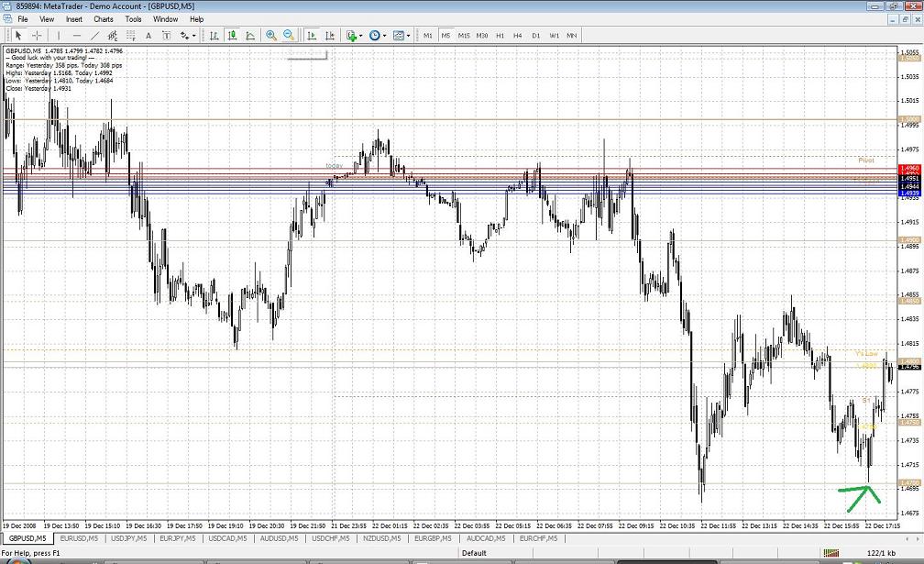Select the text 'A' tool
Image resolution: width=924 pixels, height=564 pixels.
tap(148, 36)
